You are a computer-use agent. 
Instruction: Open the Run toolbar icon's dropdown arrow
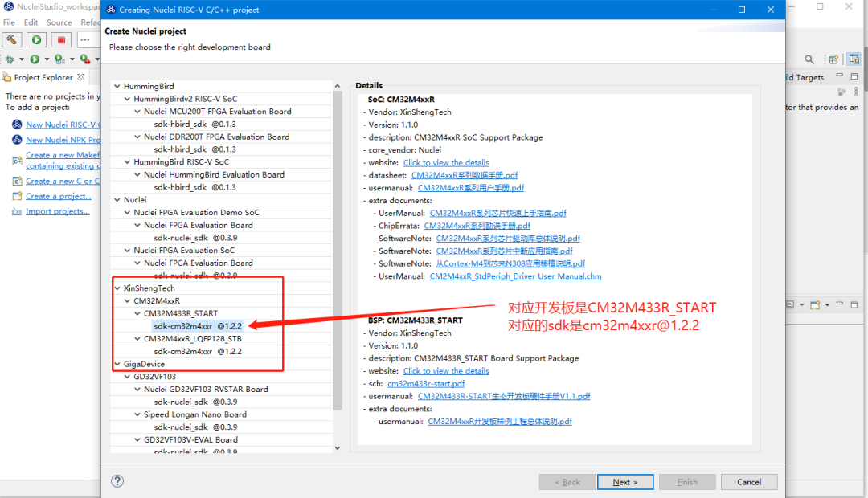point(47,59)
